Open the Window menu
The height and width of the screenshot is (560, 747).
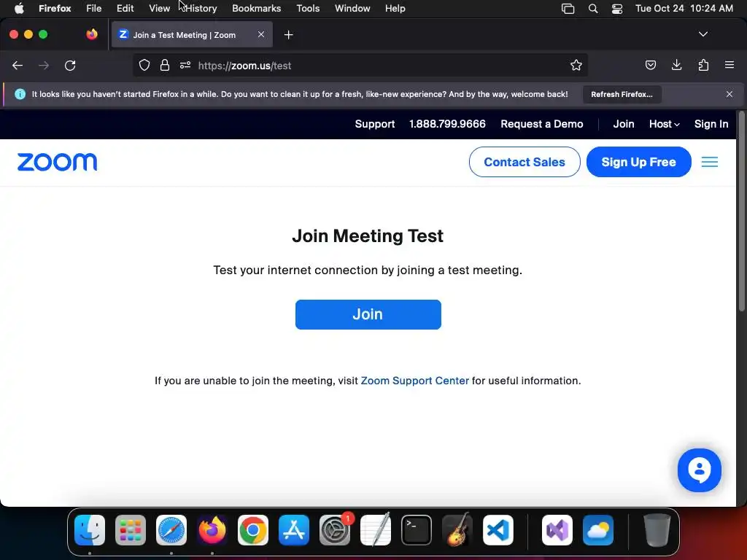click(352, 9)
